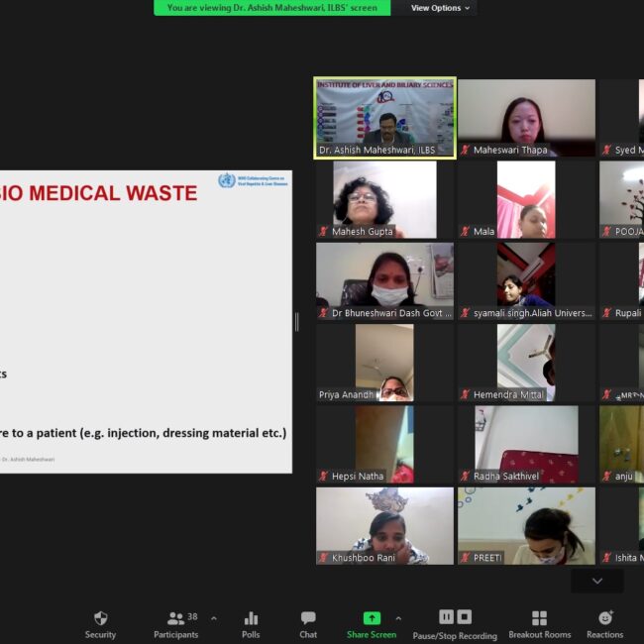The width and height of the screenshot is (644, 644).
Task: Click Khushboo Rani's muted mic icon
Action: pyautogui.click(x=323, y=558)
